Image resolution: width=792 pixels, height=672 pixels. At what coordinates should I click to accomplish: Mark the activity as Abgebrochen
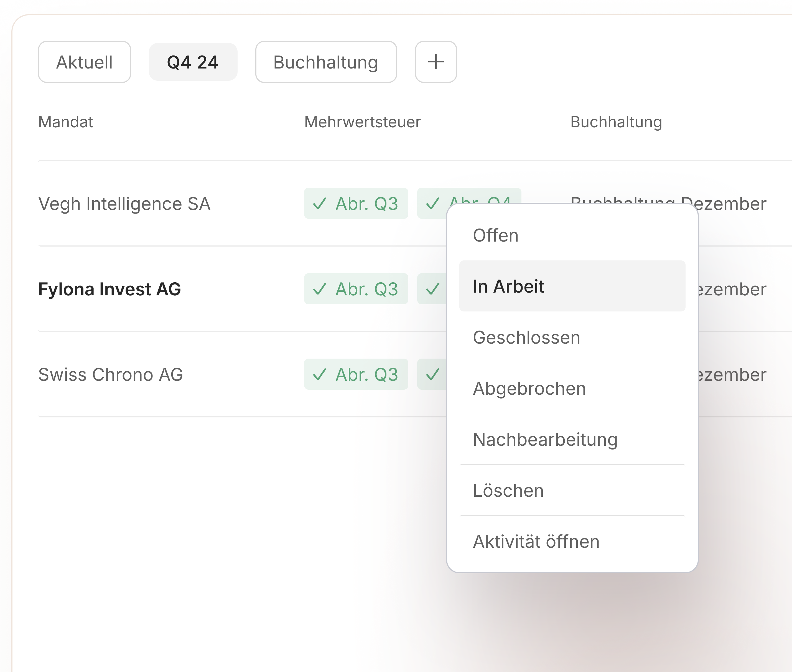[x=529, y=389]
